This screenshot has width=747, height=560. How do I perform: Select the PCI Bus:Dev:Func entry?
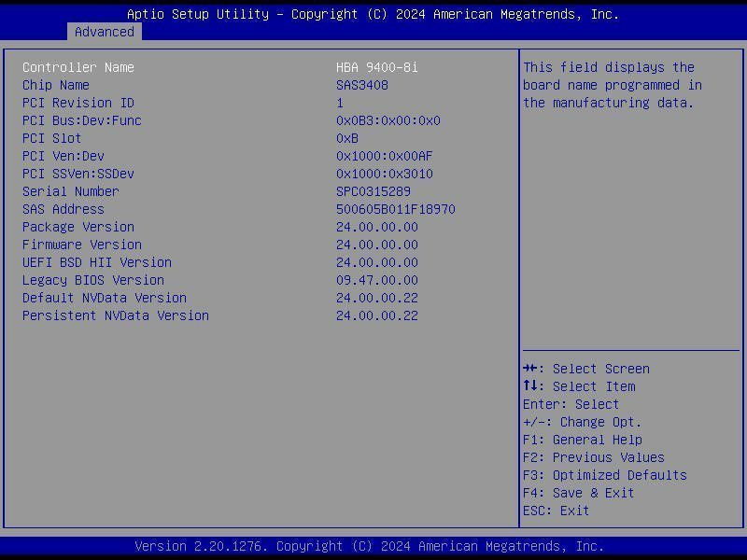[82, 120]
